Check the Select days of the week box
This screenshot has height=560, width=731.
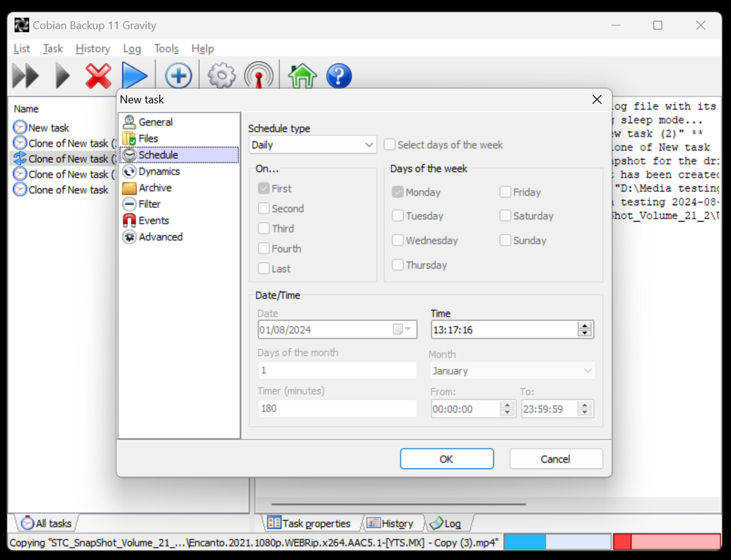click(389, 145)
